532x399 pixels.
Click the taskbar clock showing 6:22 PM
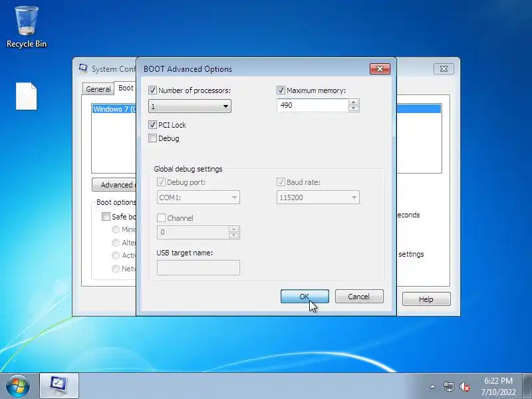tap(498, 386)
